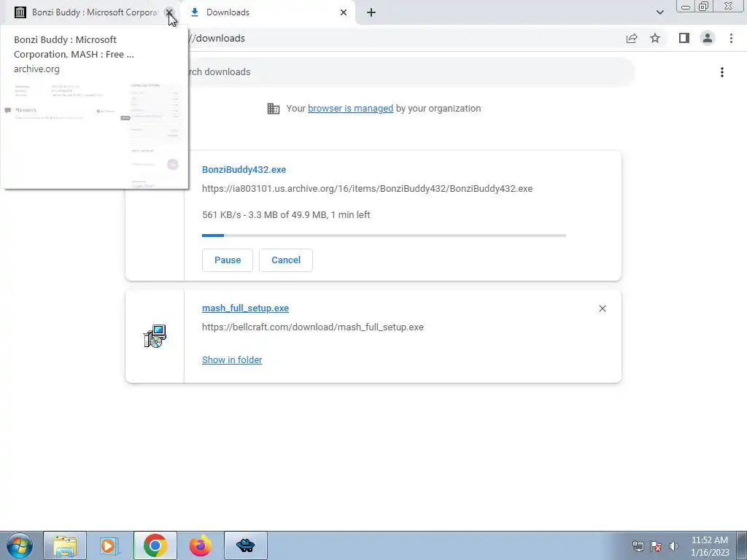Viewport: 747px width, 560px height.
Task: Click the share page icon
Action: [632, 38]
